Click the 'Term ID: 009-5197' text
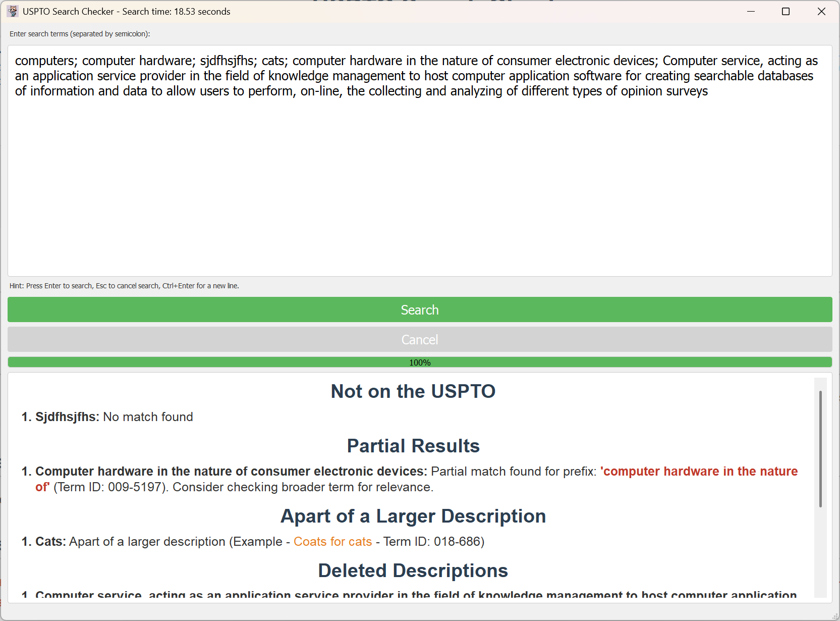840x621 pixels. pyautogui.click(x=110, y=487)
